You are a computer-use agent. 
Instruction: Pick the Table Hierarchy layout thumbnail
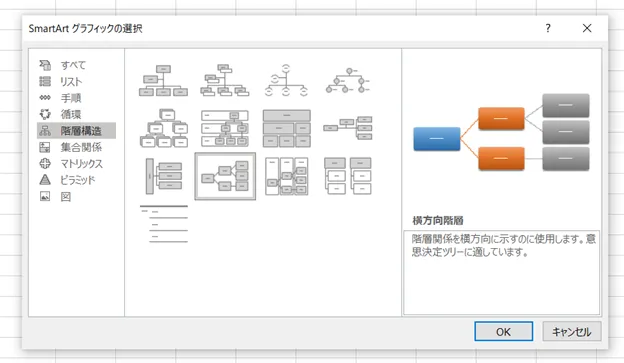click(x=287, y=129)
